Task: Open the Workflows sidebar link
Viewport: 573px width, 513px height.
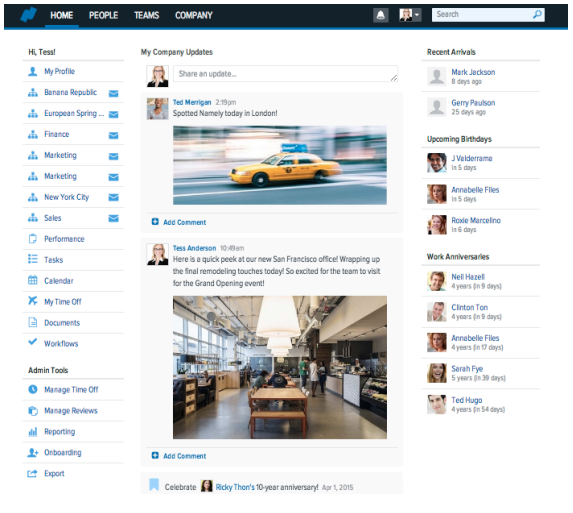Action: pos(61,343)
